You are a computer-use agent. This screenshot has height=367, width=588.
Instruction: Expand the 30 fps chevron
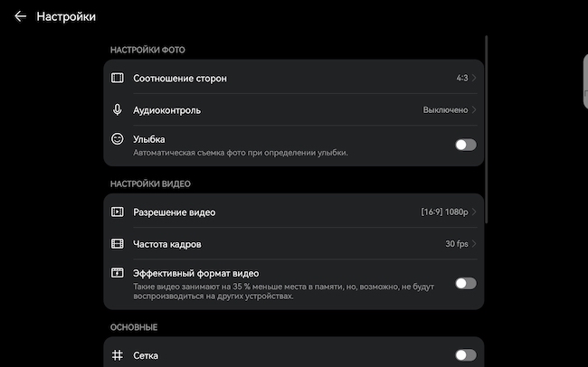click(474, 244)
